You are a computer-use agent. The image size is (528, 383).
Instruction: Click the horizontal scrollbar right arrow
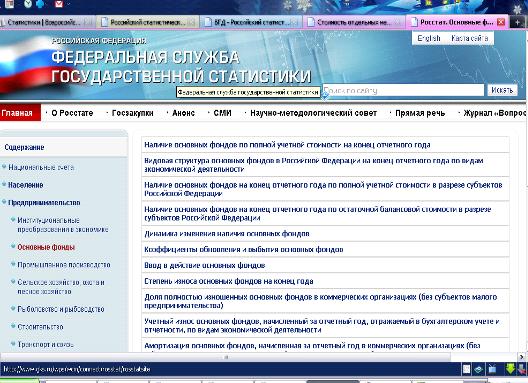click(522, 357)
